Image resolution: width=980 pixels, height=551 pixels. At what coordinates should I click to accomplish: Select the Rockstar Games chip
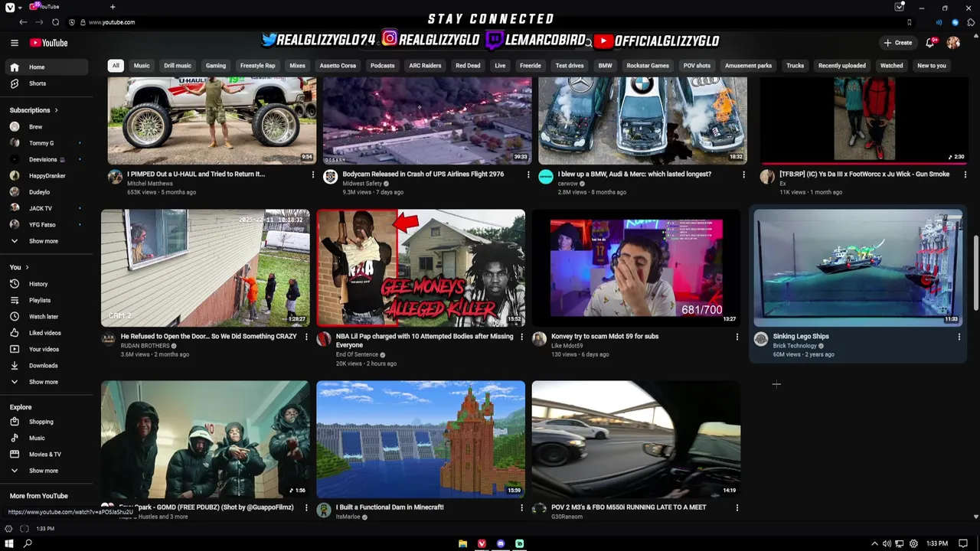[x=648, y=66]
